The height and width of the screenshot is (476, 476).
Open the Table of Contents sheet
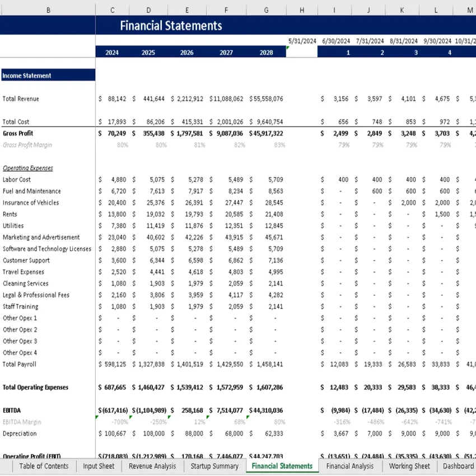44,466
